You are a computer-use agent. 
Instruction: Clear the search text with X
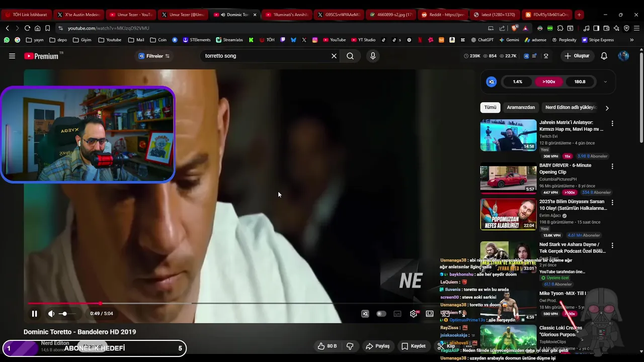[x=334, y=56]
